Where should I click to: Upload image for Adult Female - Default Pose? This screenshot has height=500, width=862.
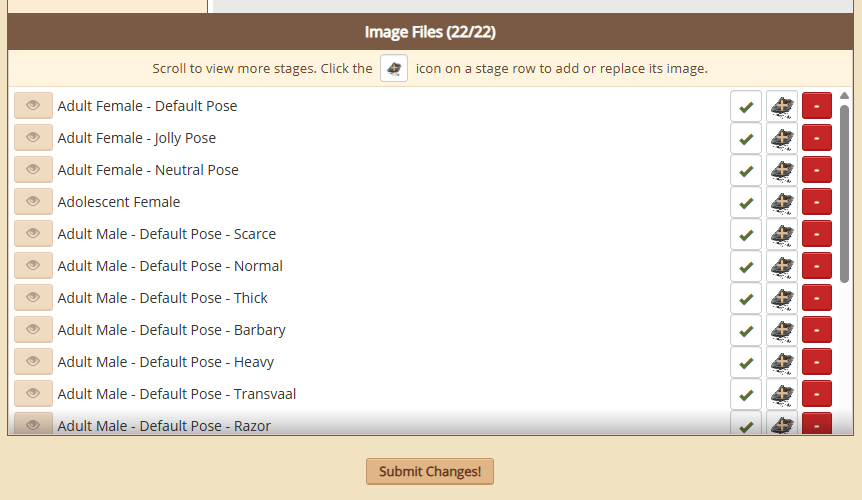[781, 106]
